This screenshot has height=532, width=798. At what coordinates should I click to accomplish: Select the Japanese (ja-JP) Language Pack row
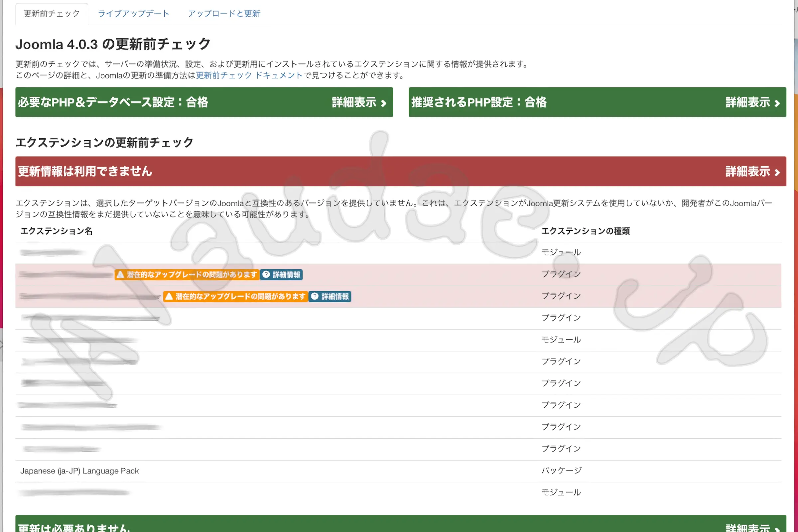pyautogui.click(x=80, y=471)
